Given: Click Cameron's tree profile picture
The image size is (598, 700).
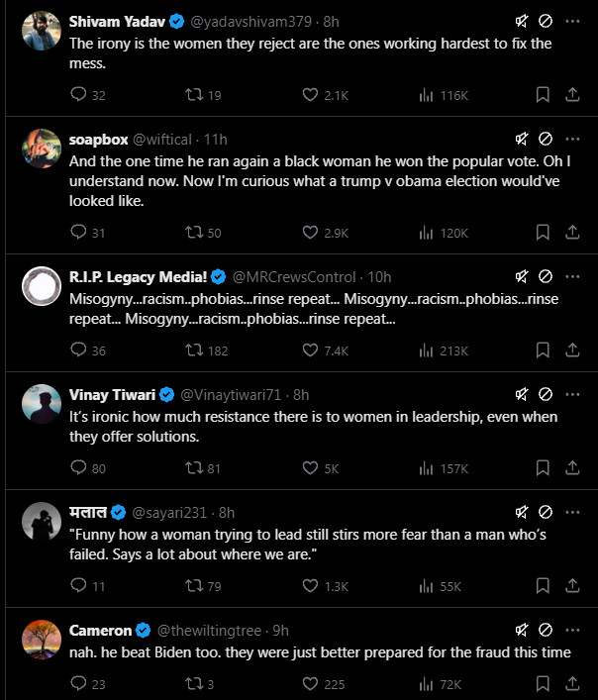Looking at the screenshot, I should 42,639.
